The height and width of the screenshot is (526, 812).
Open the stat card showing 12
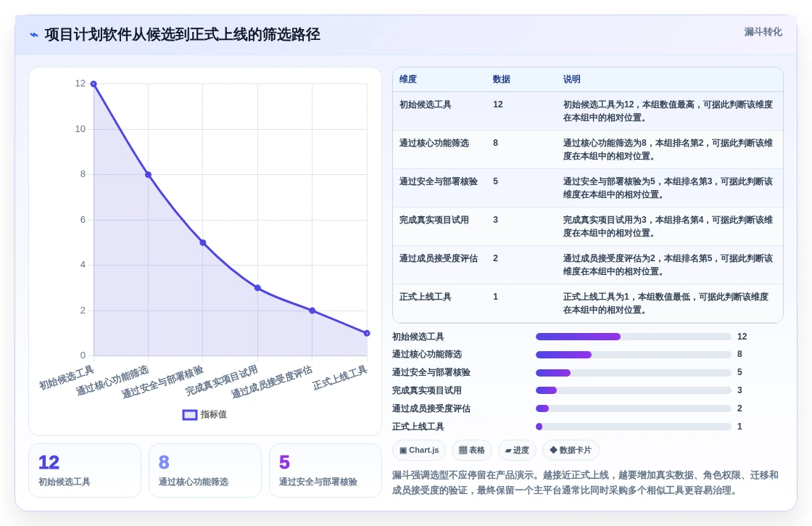pyautogui.click(x=85, y=471)
